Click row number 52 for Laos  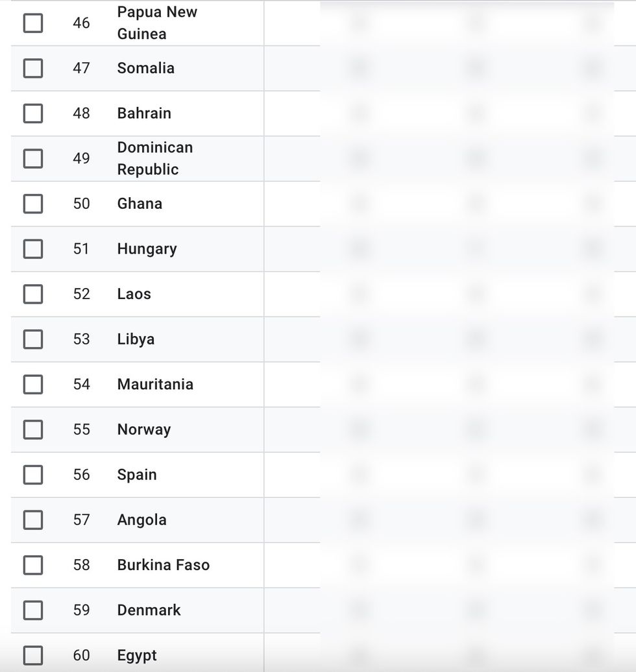tap(82, 294)
